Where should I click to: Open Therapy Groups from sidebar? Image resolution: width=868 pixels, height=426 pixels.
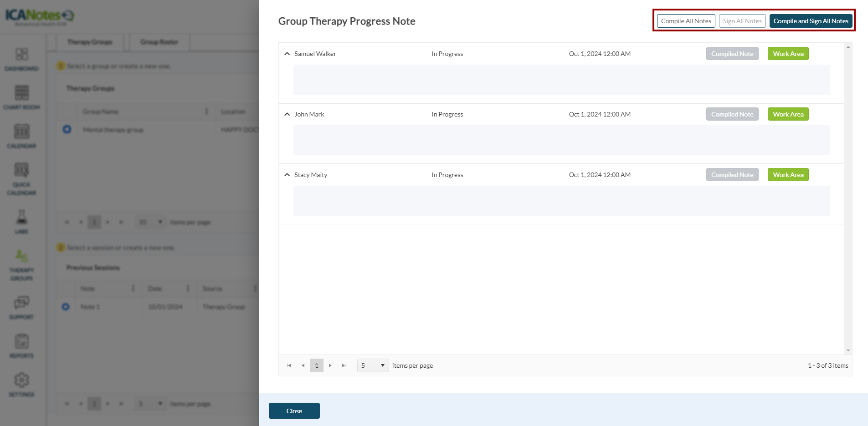click(22, 265)
